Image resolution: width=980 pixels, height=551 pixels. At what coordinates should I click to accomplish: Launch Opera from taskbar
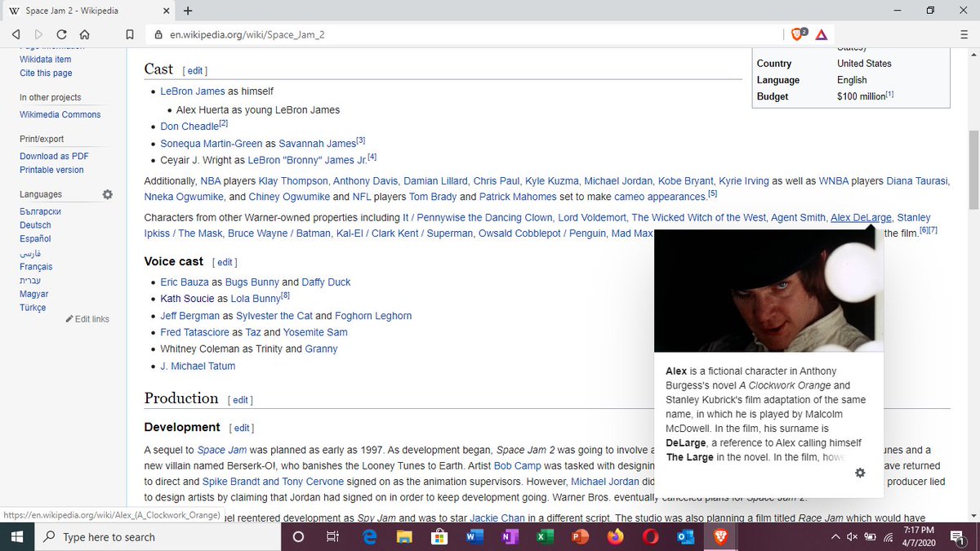pos(650,536)
